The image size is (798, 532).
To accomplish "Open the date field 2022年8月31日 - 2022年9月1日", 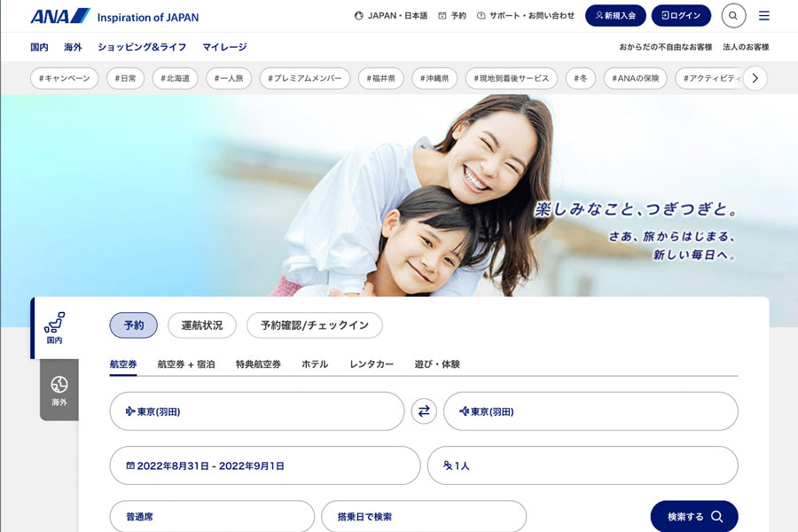I will point(265,465).
